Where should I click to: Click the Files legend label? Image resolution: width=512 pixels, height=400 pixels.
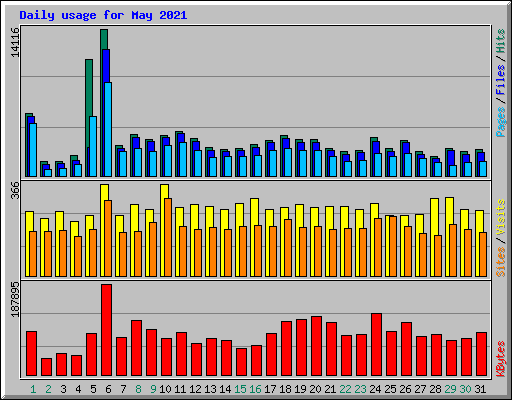point(501,80)
